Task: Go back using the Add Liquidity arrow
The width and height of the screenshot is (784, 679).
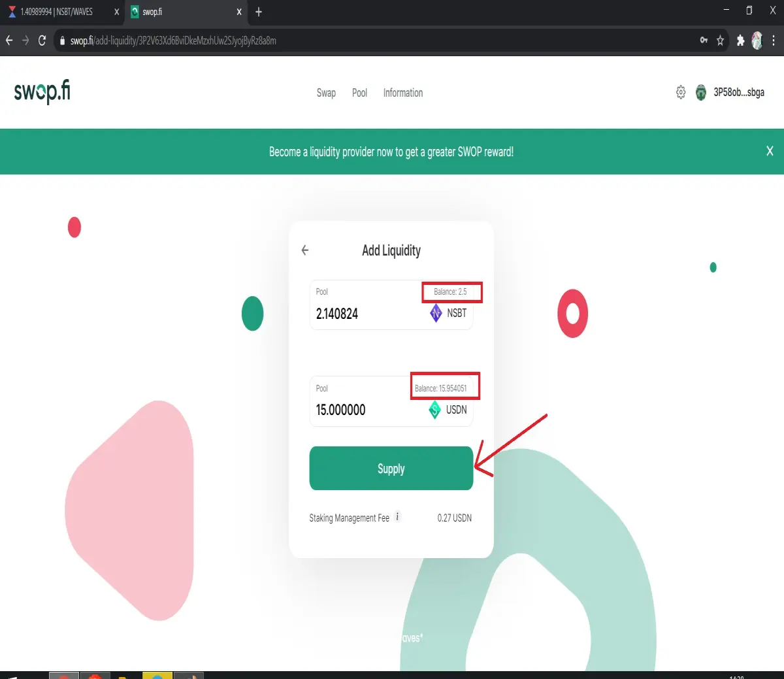Action: click(x=304, y=250)
